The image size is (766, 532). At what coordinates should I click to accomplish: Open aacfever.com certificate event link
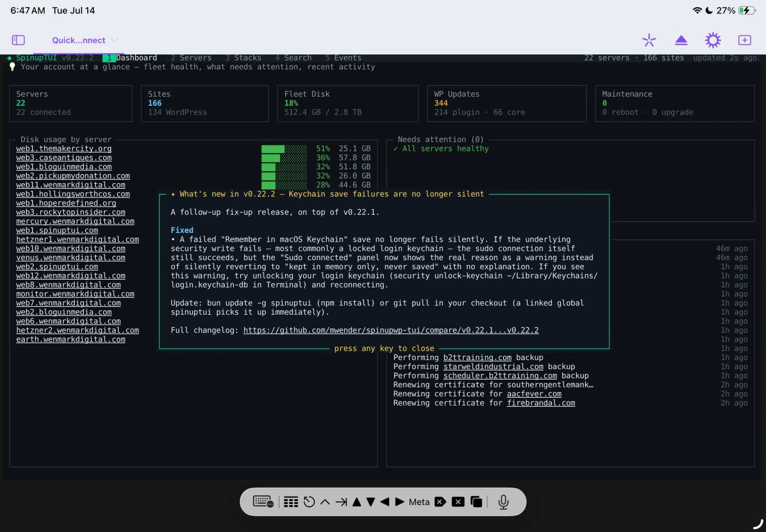coord(534,394)
